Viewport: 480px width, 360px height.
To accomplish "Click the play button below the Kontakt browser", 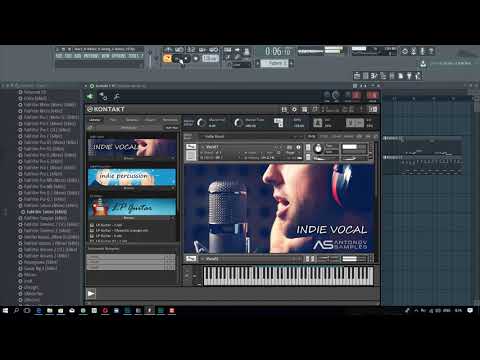I will coord(91,294).
